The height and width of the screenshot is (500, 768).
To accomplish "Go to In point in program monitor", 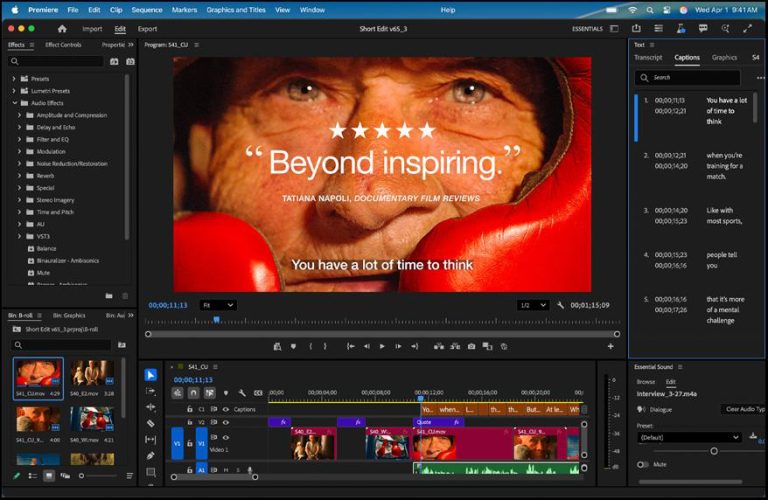I will (x=351, y=347).
